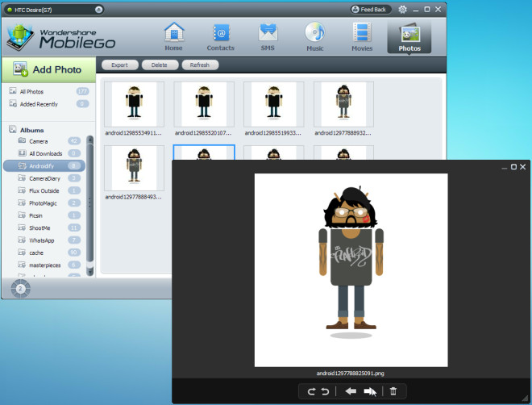Viewport: 532px width, 405px height.
Task: Click the Export button
Action: tap(120, 65)
